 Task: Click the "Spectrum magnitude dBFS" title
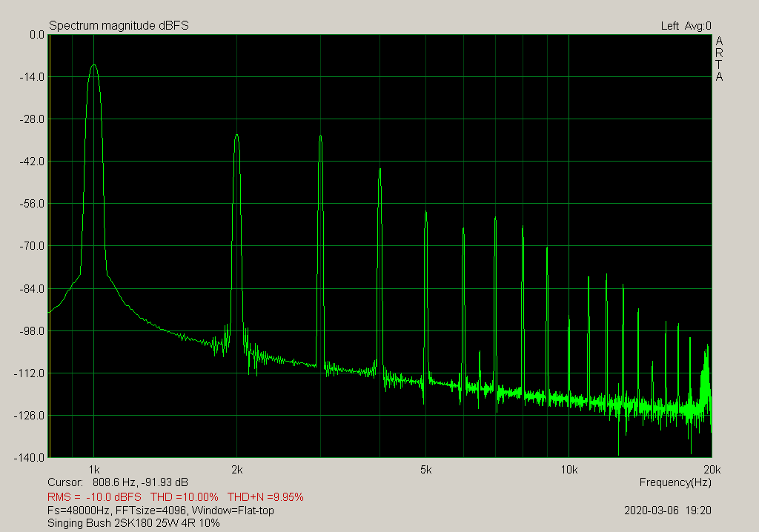pos(119,26)
